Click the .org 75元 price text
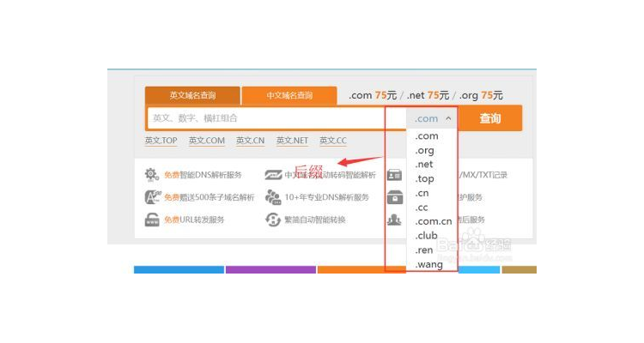 (481, 95)
